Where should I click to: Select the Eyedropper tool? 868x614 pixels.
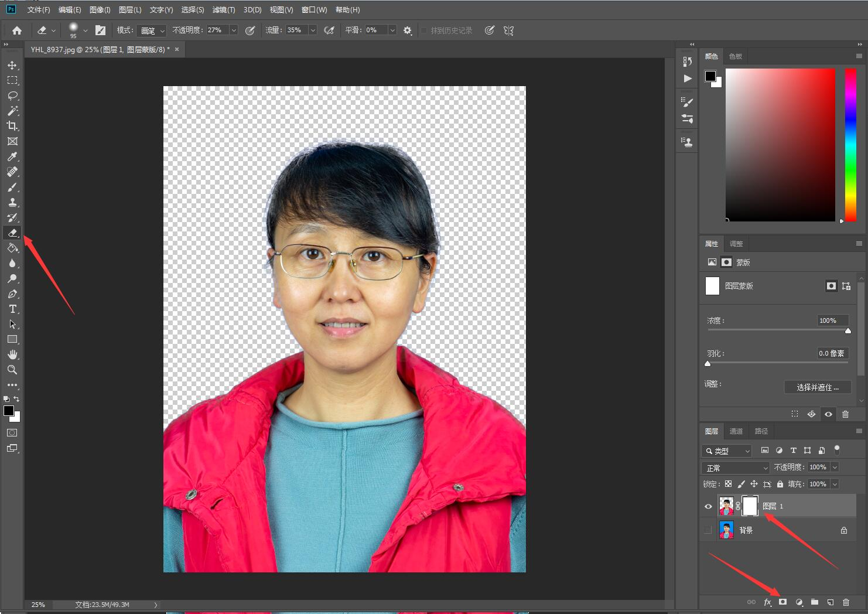tap(12, 156)
